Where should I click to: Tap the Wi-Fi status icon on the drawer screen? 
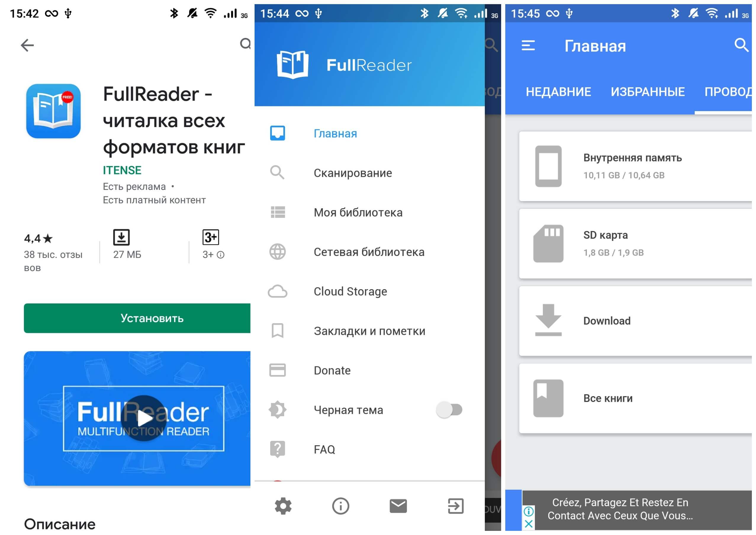point(462,13)
